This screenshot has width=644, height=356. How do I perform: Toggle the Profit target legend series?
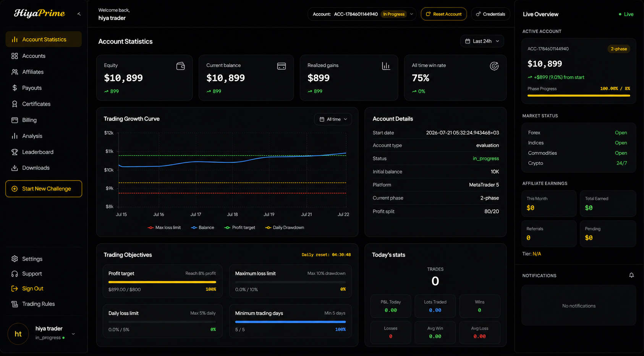pyautogui.click(x=240, y=228)
